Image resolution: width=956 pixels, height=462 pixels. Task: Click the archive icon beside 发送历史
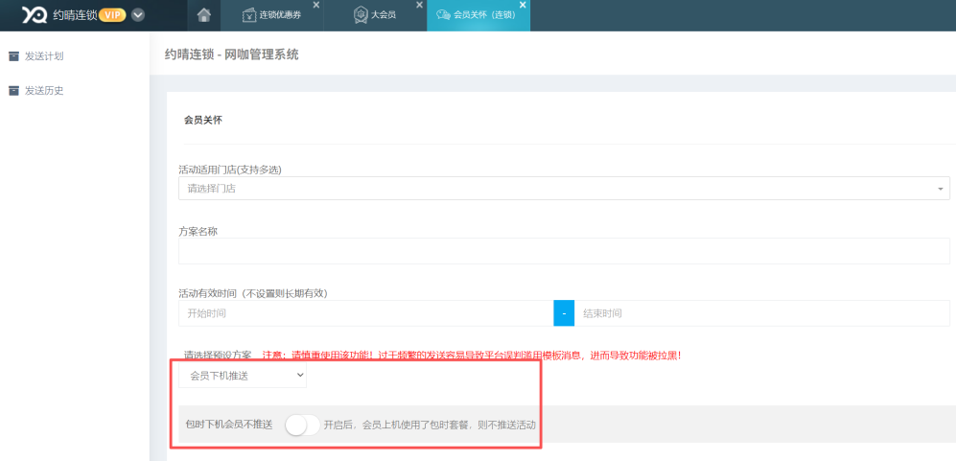(13, 91)
